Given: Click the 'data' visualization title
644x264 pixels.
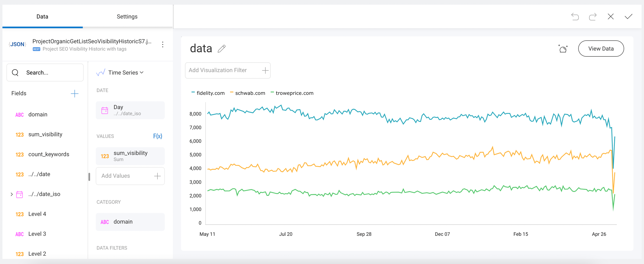Looking at the screenshot, I should pos(201,49).
